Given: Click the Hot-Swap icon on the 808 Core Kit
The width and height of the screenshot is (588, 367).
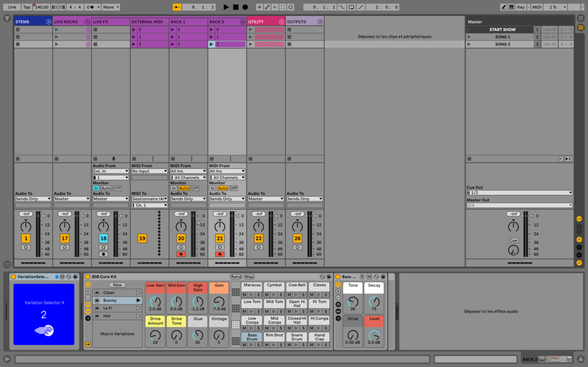Looking at the screenshot, I should (322, 276).
